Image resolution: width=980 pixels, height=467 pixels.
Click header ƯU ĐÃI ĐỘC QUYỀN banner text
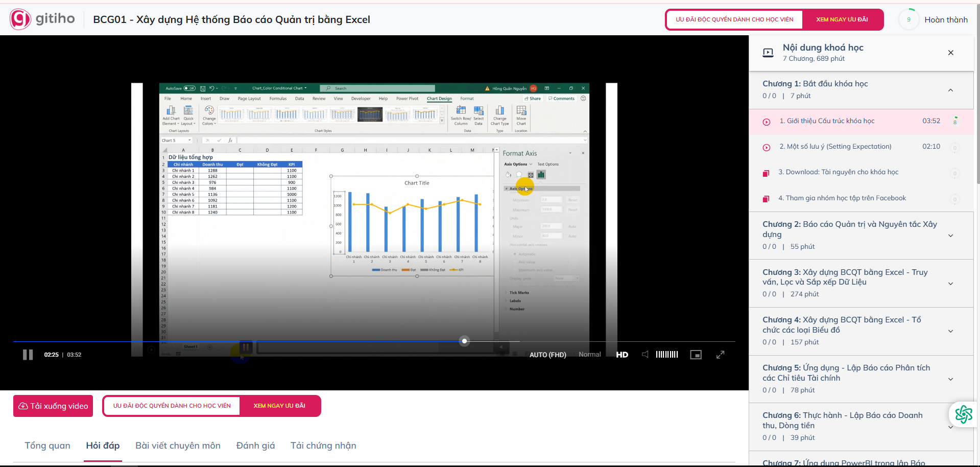click(734, 19)
